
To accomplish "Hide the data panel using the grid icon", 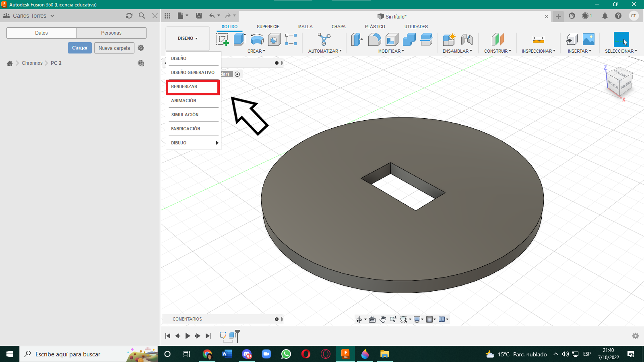I will 167,16.
